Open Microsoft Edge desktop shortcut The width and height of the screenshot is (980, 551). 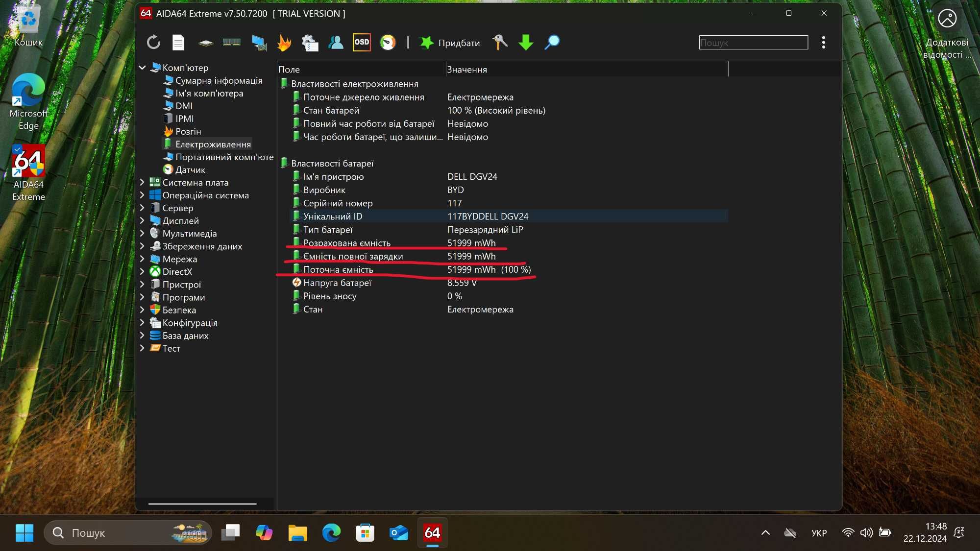click(28, 102)
